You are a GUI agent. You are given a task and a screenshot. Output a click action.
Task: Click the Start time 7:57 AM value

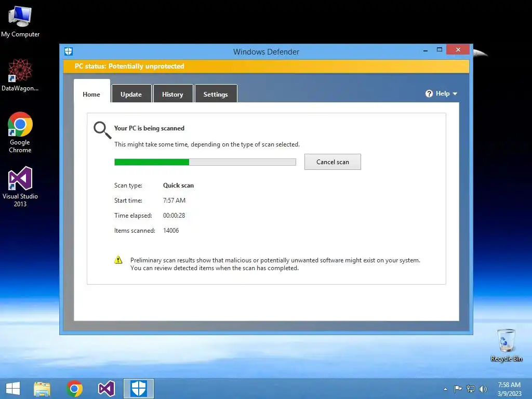tap(174, 200)
